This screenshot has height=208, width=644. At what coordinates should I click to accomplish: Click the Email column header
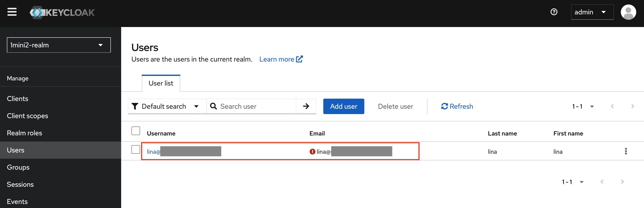click(317, 134)
